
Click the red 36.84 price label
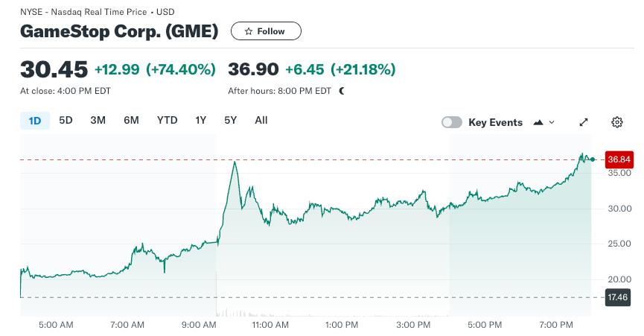click(619, 159)
